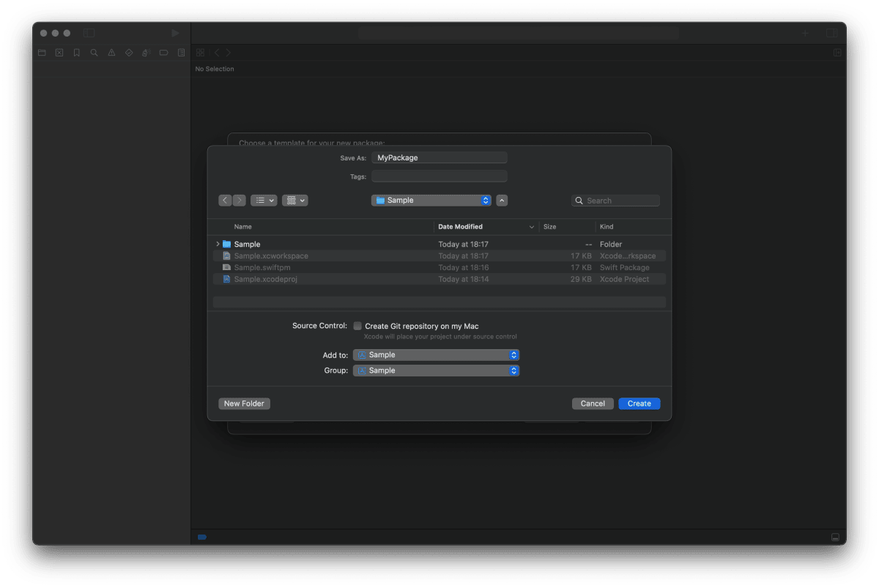Click the New Folder button
This screenshot has width=879, height=588.
(244, 403)
